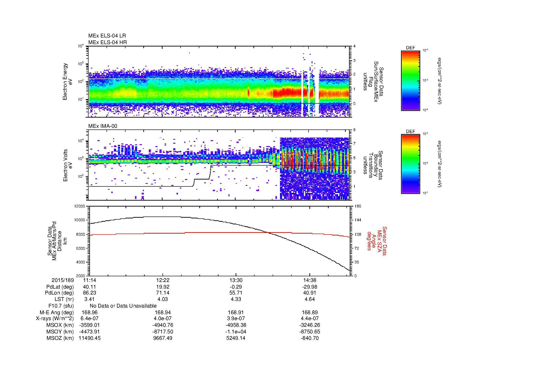Viewport: 555px width, 392px height.
Task: Click the red 'MEx SZA Angle degrees' label
Action: pyautogui.click(x=377, y=241)
